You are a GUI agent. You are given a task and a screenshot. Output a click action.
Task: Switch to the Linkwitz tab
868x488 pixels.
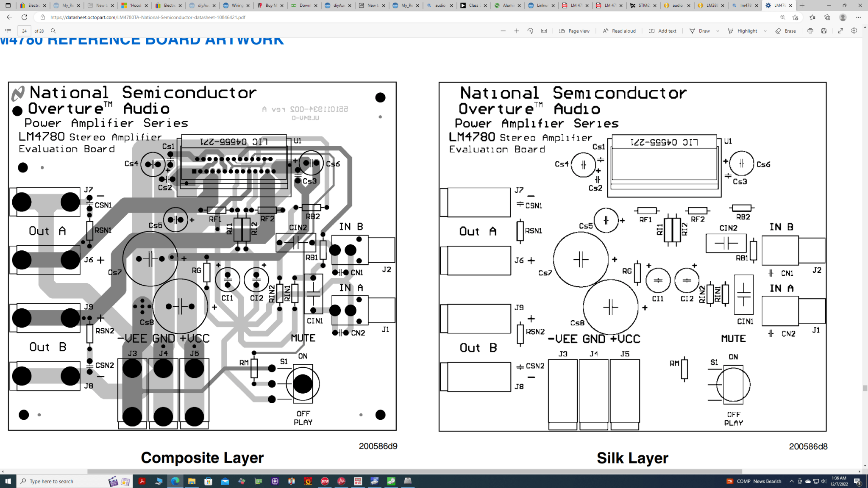(x=541, y=6)
